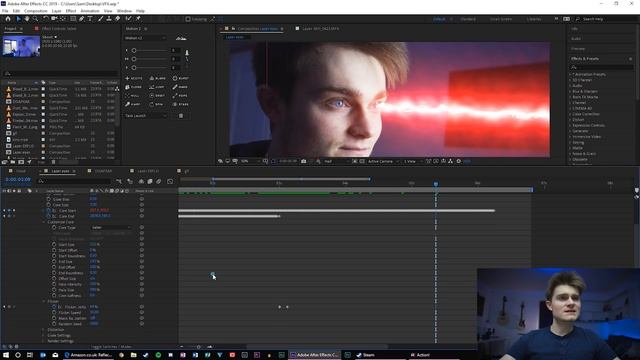Screen dimensions: 640x360
Task: Click the Home icon in the toolbar
Action: pyautogui.click(x=8, y=19)
